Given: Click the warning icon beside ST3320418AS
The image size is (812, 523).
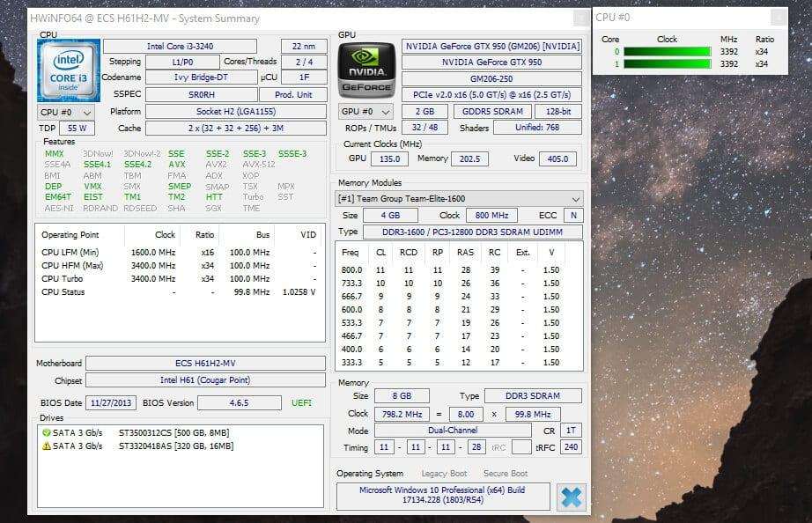Looking at the screenshot, I should point(46,446).
